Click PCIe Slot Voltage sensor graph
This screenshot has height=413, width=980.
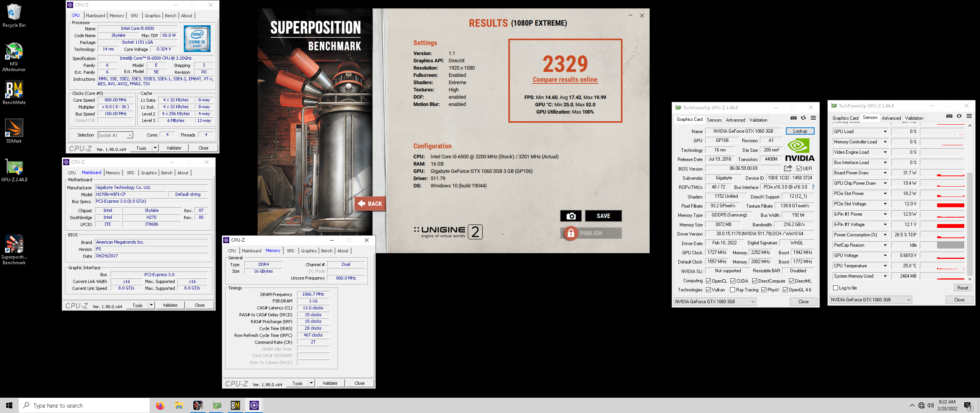point(942,204)
